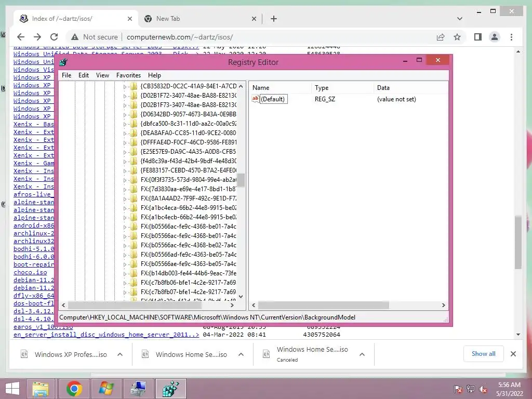Click the (Default) string value icon

pyautogui.click(x=255, y=99)
